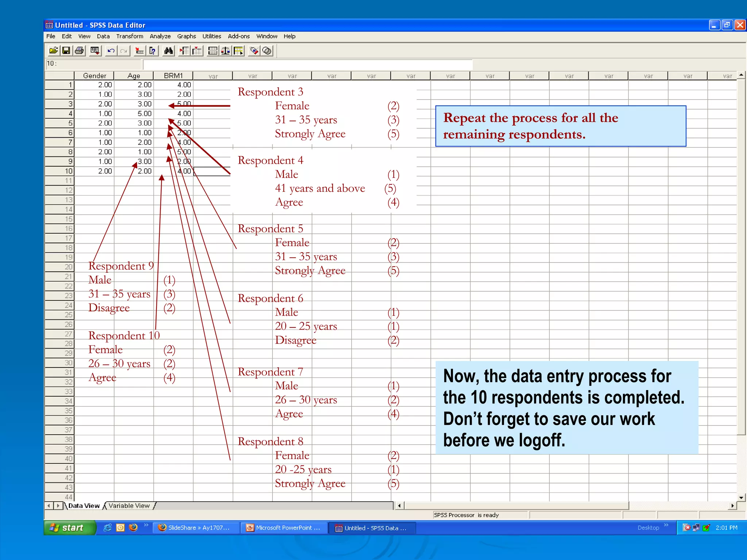Screen dimensions: 747x560
Task: Click the Print toolbar icon
Action: click(x=79, y=51)
